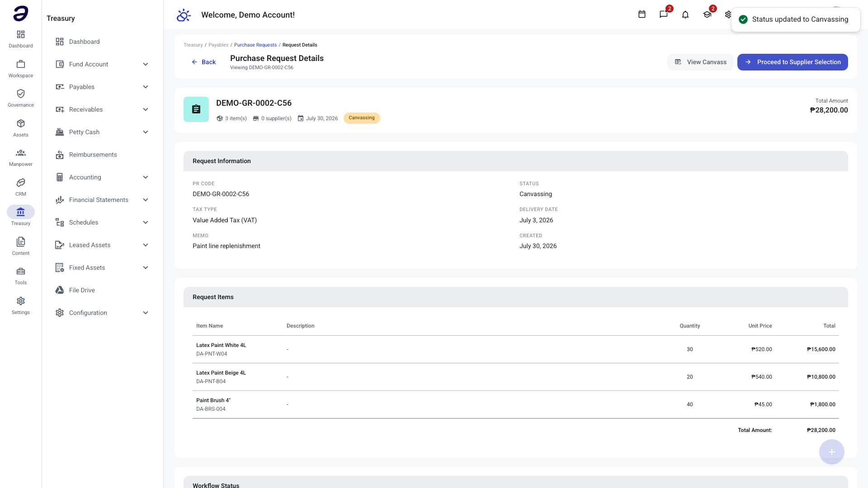This screenshot has height=488, width=868.
Task: Open the Manpower people icon
Action: [21, 153]
